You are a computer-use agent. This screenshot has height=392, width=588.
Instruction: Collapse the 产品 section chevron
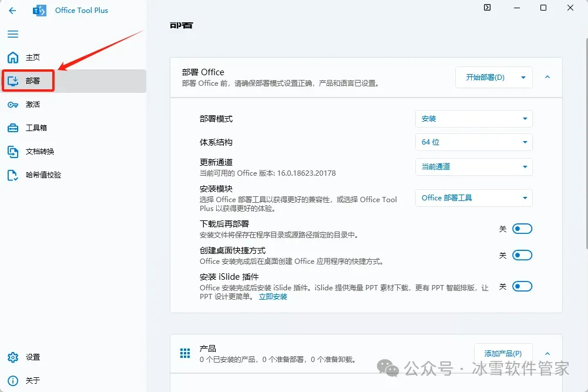click(547, 354)
